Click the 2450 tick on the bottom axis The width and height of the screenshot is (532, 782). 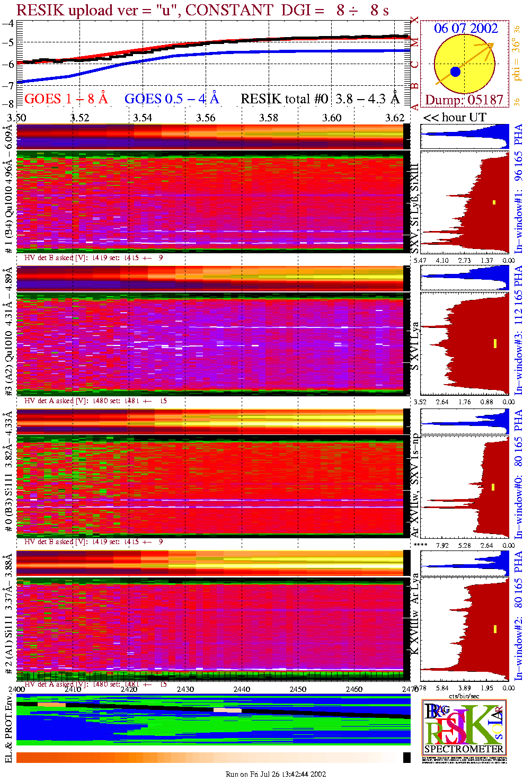(x=298, y=689)
